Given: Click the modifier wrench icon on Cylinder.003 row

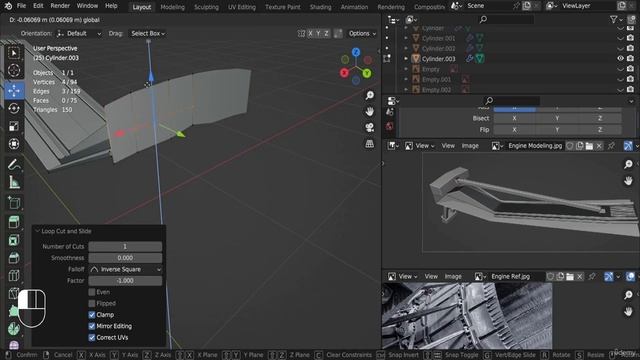Looking at the screenshot, I should point(470,59).
